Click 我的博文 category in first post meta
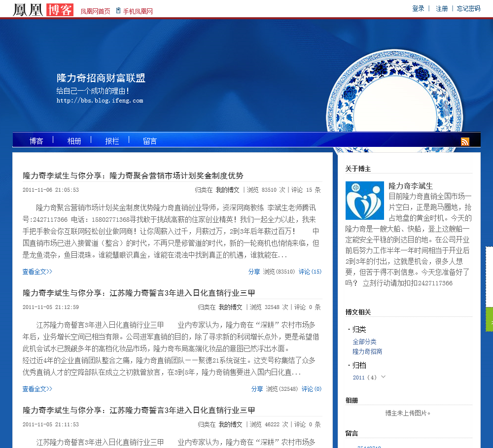493x448 pixels. (x=228, y=190)
